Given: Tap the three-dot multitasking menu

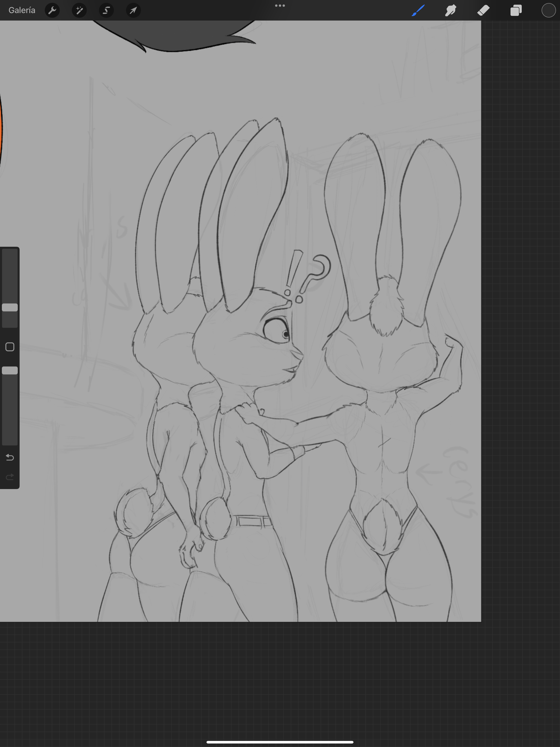Looking at the screenshot, I should click(280, 6).
